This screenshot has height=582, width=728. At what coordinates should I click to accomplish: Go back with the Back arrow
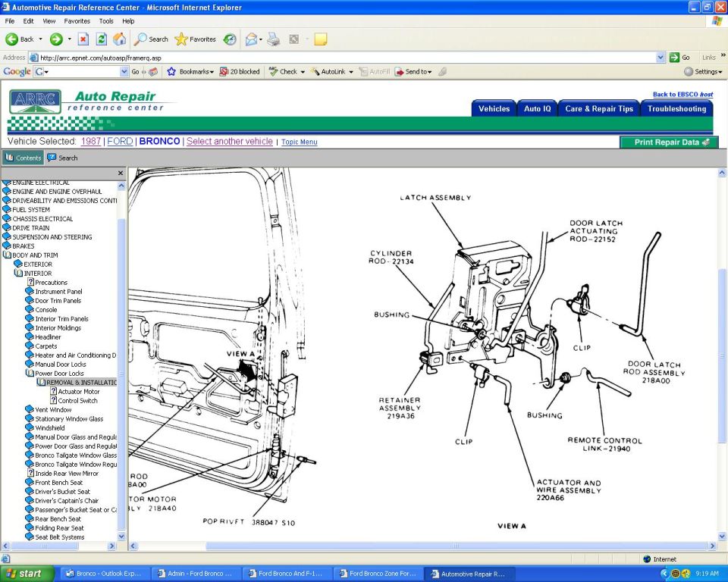click(20, 39)
